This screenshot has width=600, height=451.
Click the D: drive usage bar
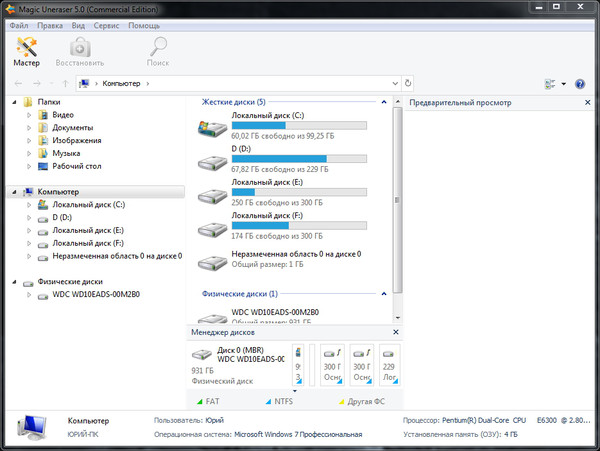[299, 159]
